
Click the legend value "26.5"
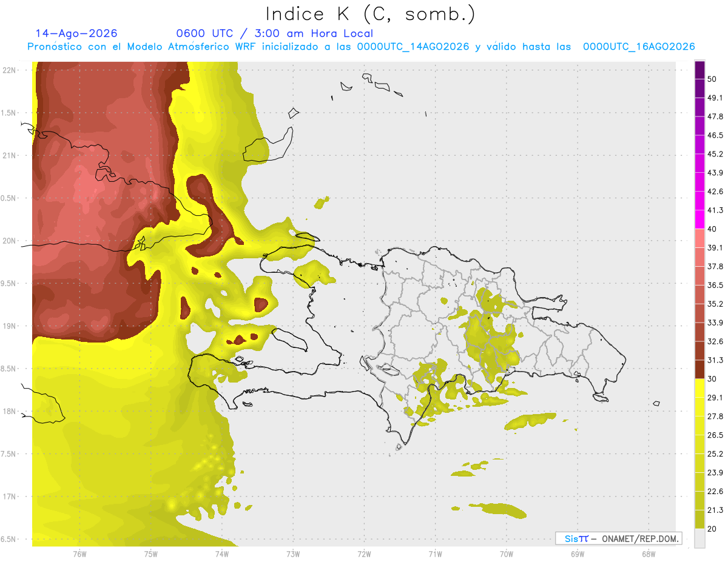pyautogui.click(x=715, y=435)
